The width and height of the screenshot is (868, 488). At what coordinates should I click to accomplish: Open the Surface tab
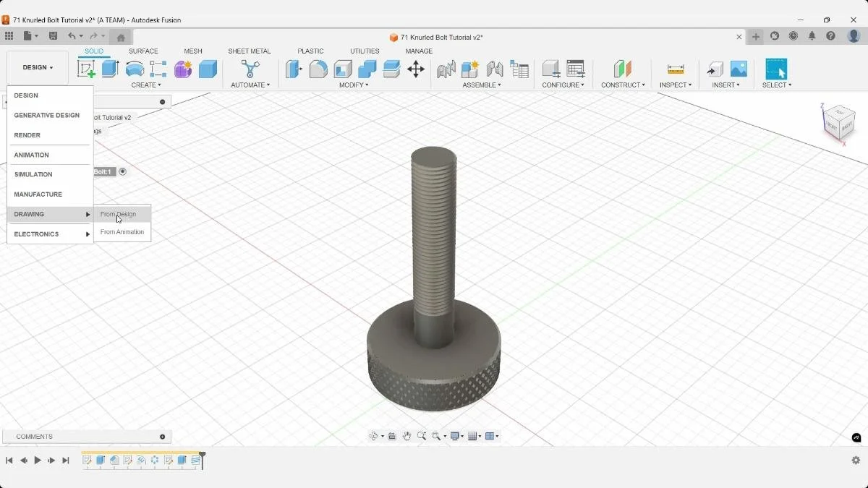[143, 51]
